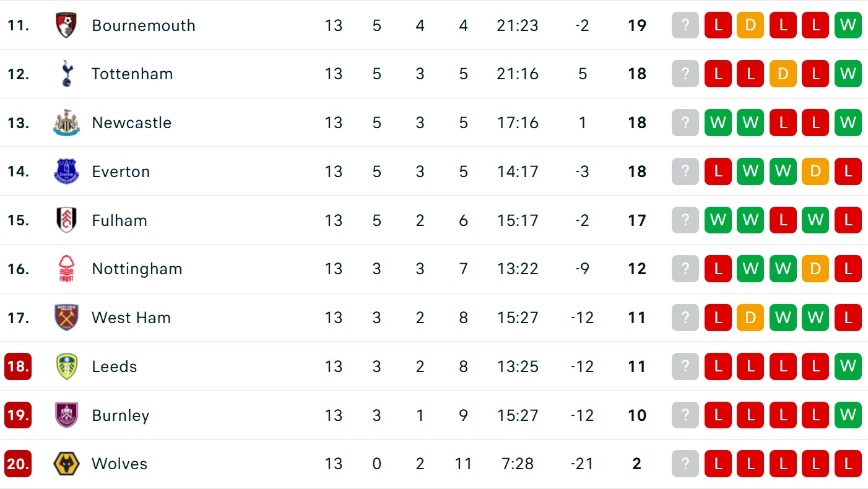The width and height of the screenshot is (868, 489).
Task: Click Wolves' upcoming match question mark badge
Action: tap(685, 464)
